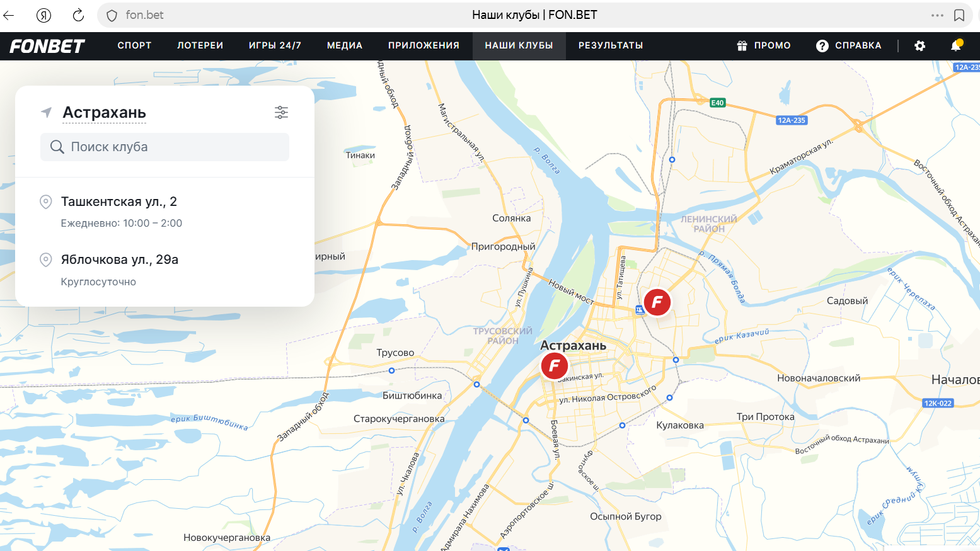This screenshot has height=551, width=980.
Task: Click the Садовый label on the map
Action: pos(848,301)
